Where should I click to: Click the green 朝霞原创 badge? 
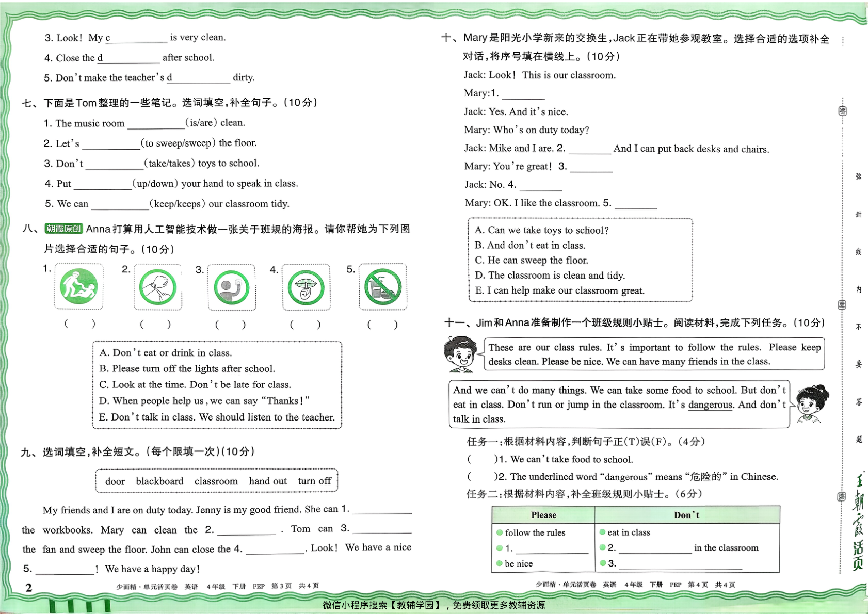coord(63,229)
